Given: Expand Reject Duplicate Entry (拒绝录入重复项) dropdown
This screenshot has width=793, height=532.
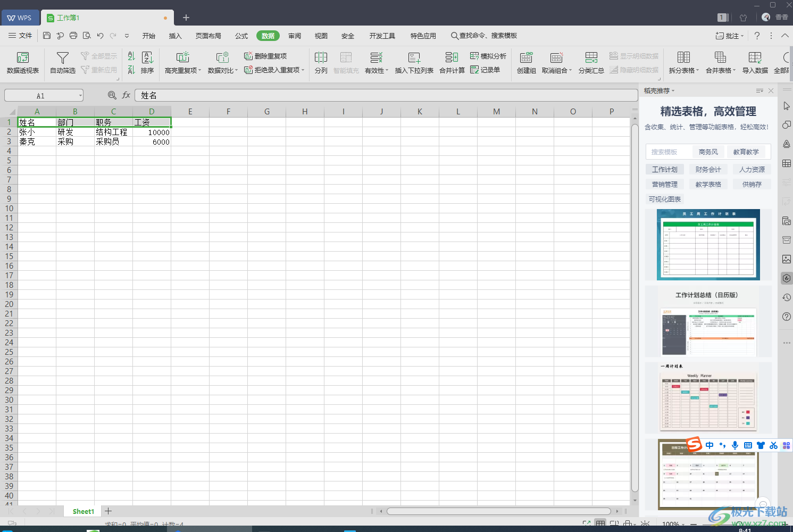Looking at the screenshot, I should coord(303,70).
